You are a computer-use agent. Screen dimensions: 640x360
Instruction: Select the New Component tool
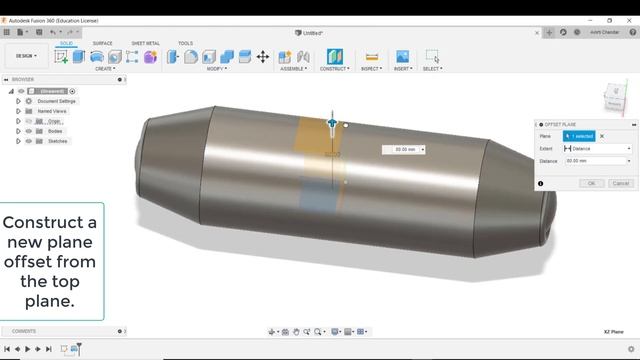tap(284, 57)
